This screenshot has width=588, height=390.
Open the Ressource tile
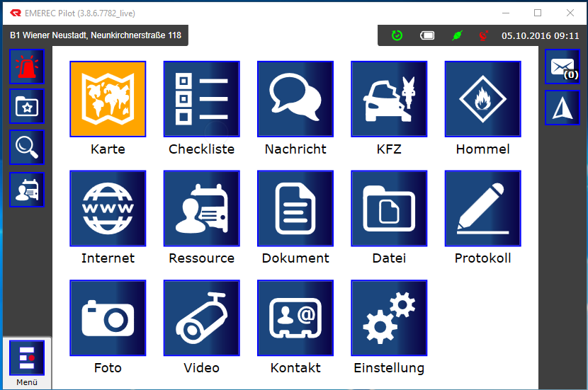[201, 208]
